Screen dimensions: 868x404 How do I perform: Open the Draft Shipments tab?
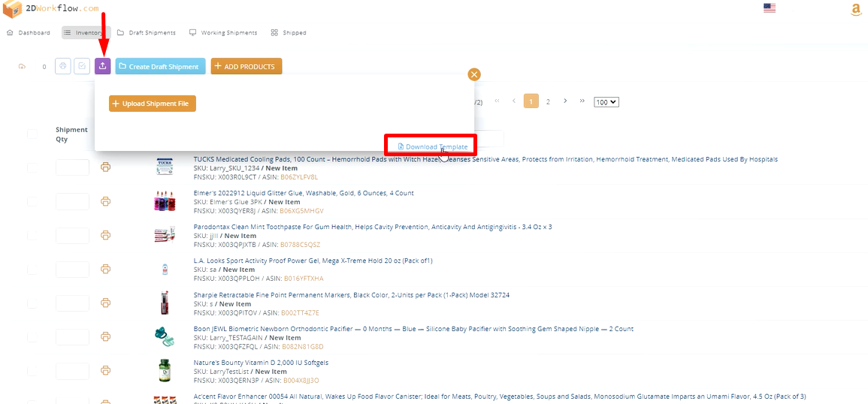coord(147,33)
